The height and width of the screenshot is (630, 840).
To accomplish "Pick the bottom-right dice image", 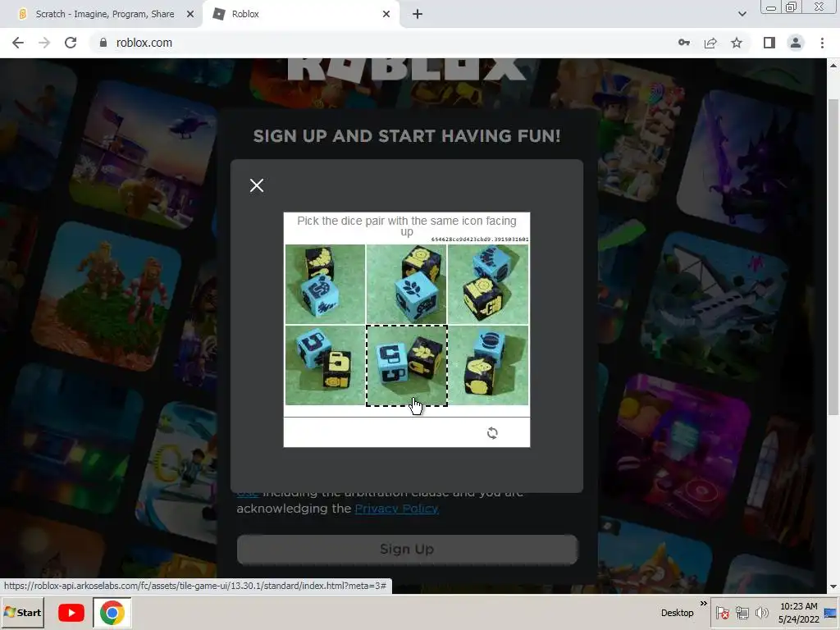I will click(x=488, y=365).
